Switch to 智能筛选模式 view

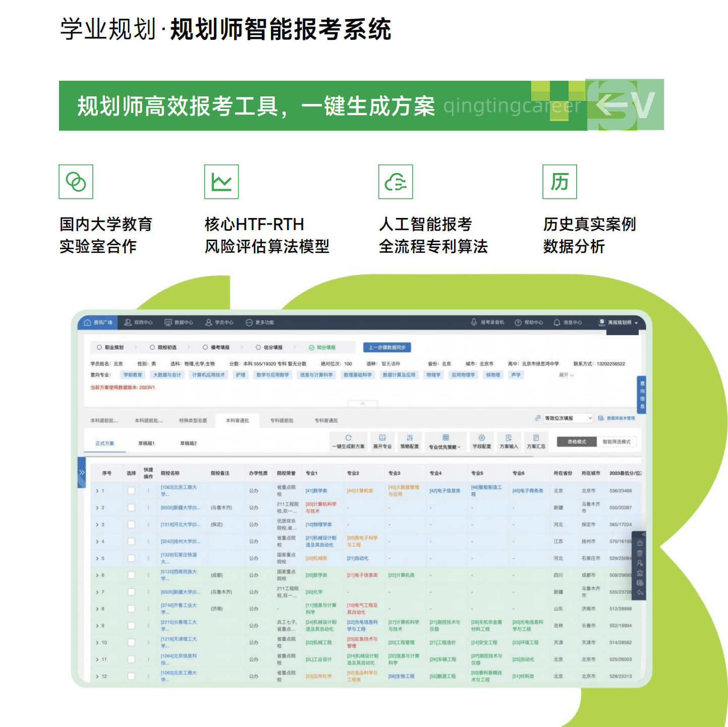[x=616, y=442]
